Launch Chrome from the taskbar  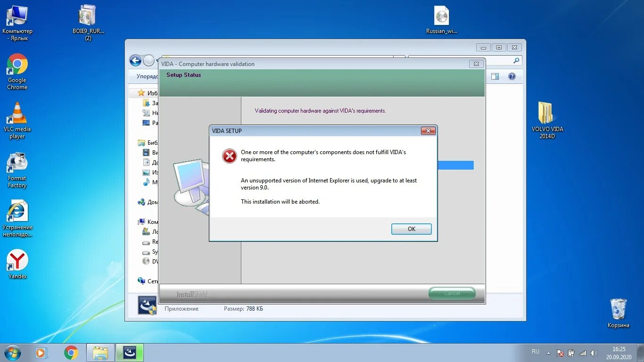click(x=71, y=352)
